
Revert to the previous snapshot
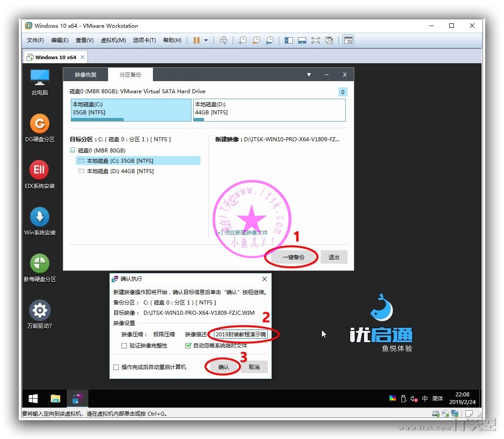point(256,40)
